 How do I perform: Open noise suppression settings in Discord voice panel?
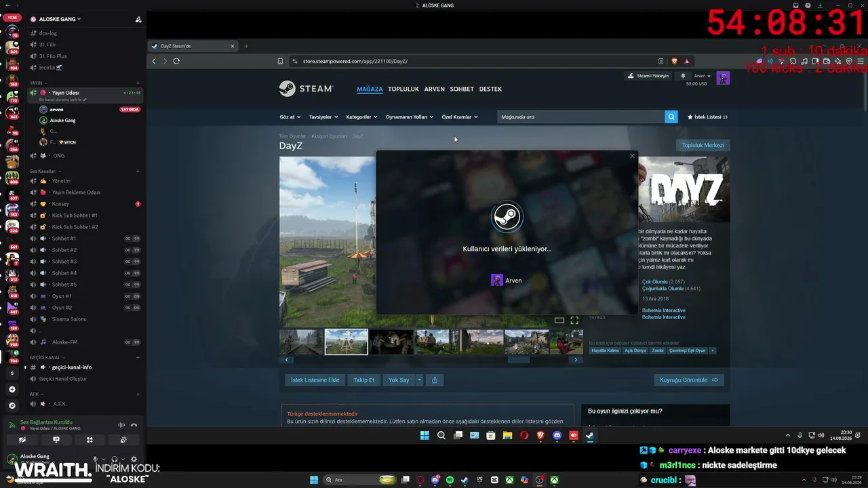(x=121, y=425)
